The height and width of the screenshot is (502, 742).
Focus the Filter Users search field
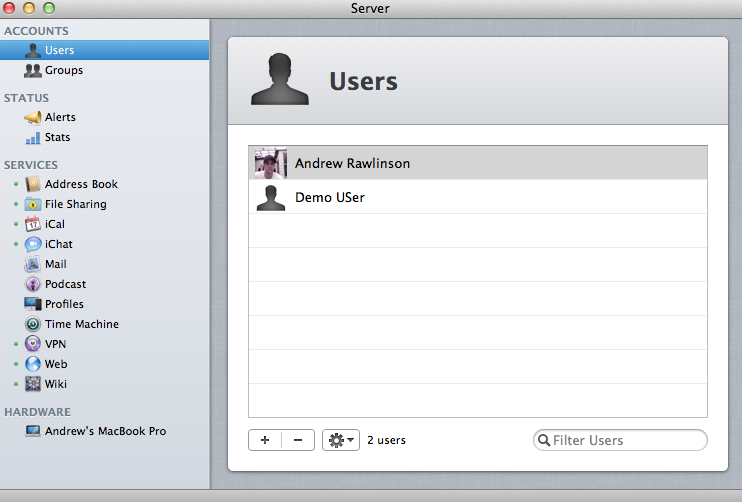[620, 440]
